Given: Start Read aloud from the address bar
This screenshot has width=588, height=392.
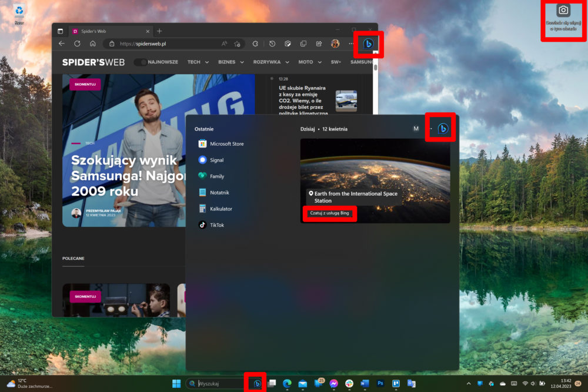Looking at the screenshot, I should pyautogui.click(x=224, y=44).
